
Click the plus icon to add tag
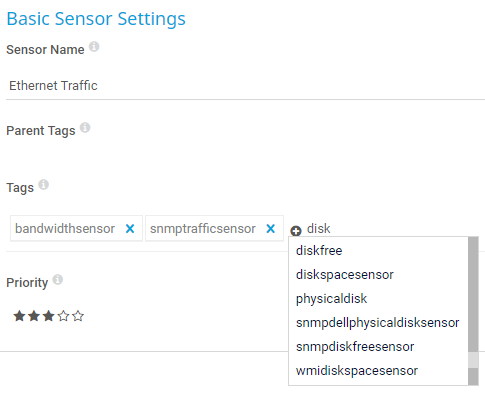[x=296, y=231]
